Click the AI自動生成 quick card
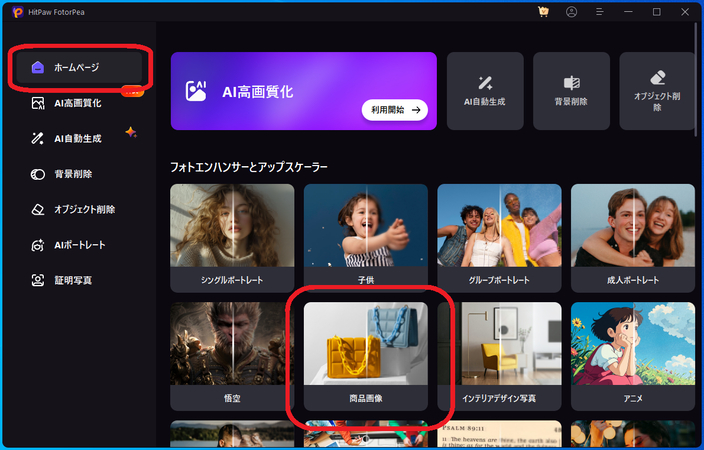704x450 pixels. coord(485,91)
